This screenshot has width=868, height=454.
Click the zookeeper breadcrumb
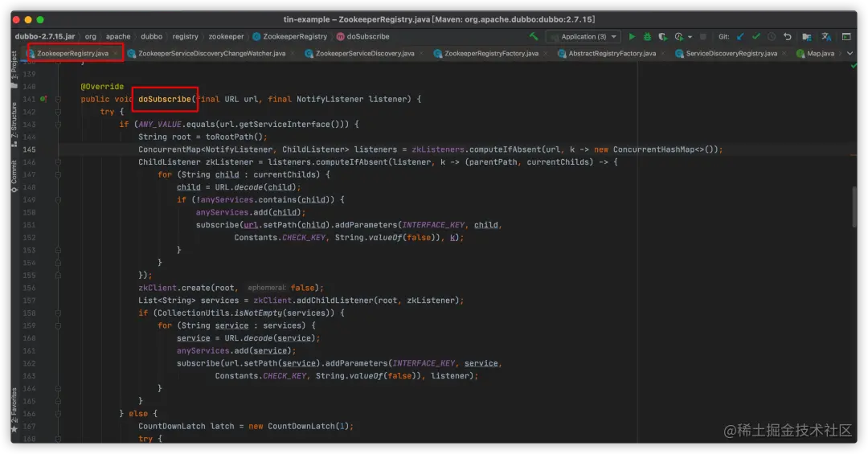(226, 36)
